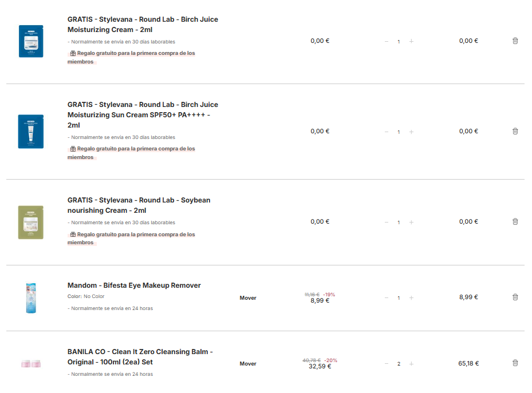532x393 pixels.
Task: Click Mover for BANILA CO Cleansing Balm
Action: 248,364
